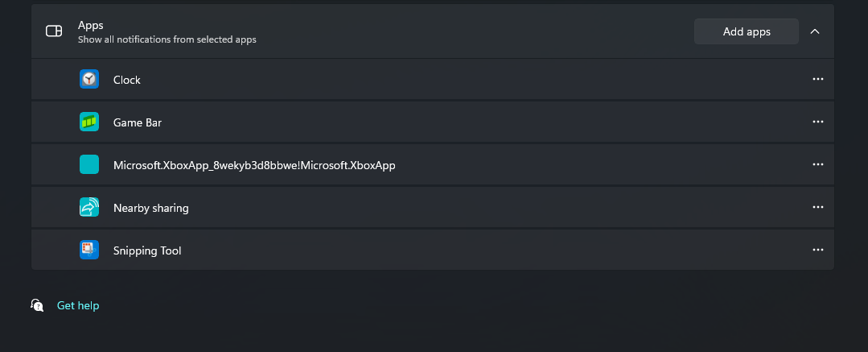Click the Get help headset icon
This screenshot has height=352, width=868.
[x=37, y=305]
